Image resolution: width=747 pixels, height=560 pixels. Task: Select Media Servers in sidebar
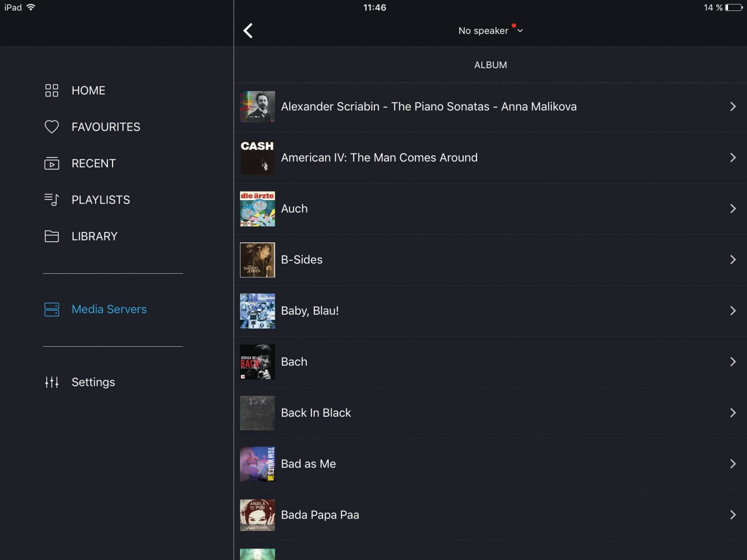point(109,309)
